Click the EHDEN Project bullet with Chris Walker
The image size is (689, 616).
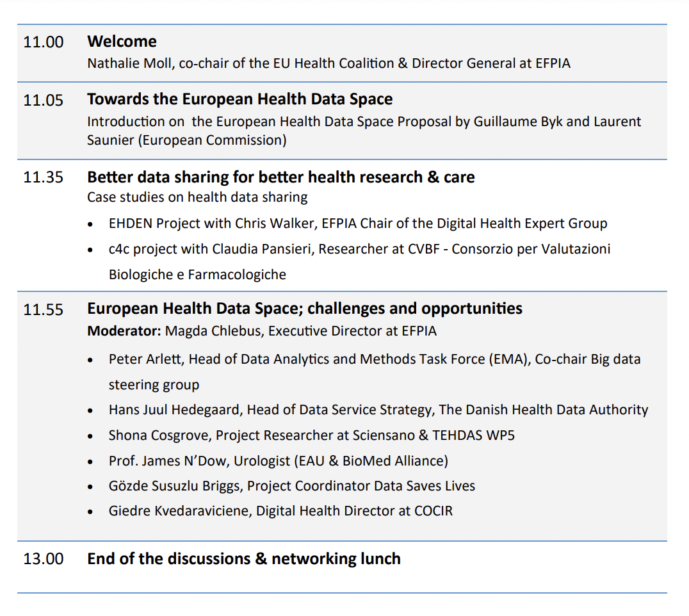pos(357,223)
